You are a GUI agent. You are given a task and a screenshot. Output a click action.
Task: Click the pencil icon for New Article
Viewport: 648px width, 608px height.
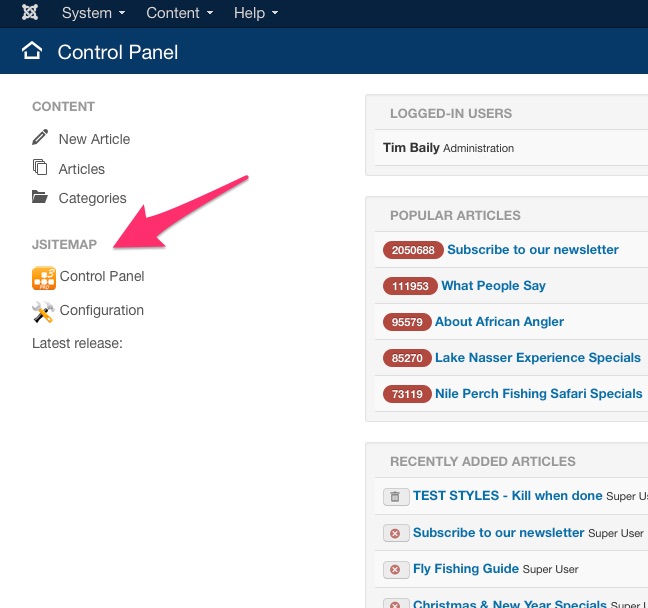point(40,137)
